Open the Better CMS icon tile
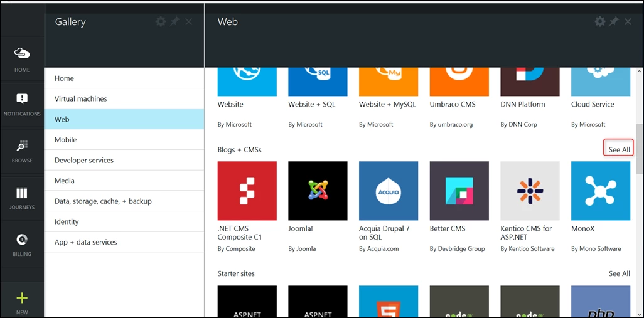The width and height of the screenshot is (644, 318). point(459,191)
